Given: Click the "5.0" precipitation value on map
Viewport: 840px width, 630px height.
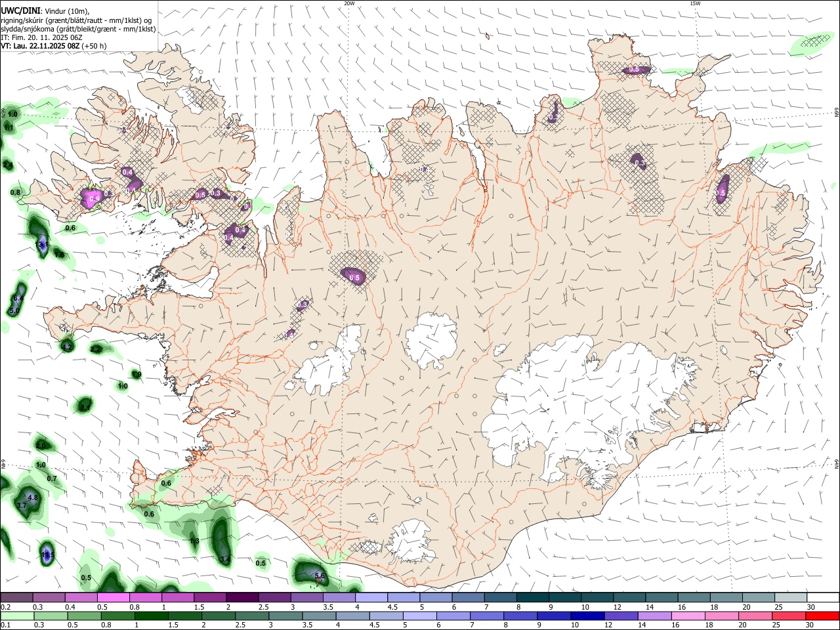Looking at the screenshot, I should point(15,311).
